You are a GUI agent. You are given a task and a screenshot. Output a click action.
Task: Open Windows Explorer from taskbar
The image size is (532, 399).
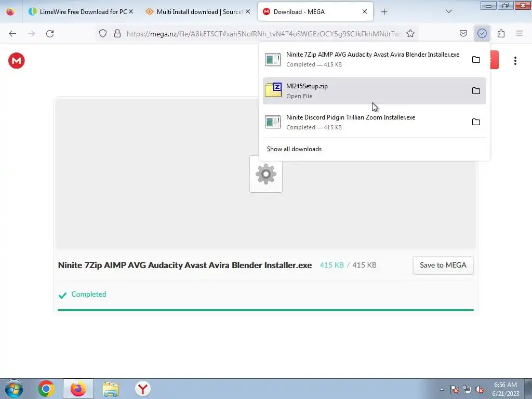coord(111,389)
